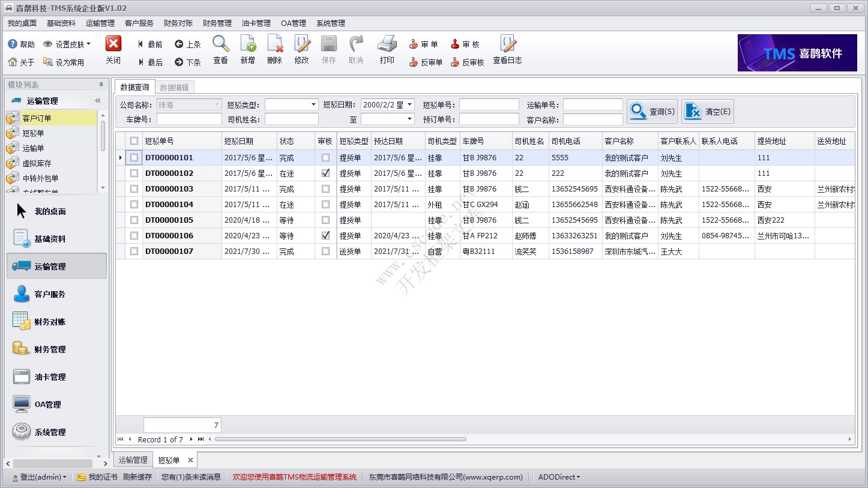Open the 登出(admin) dropdown
Image resolution: width=868 pixels, height=488 pixels.
[x=39, y=477]
